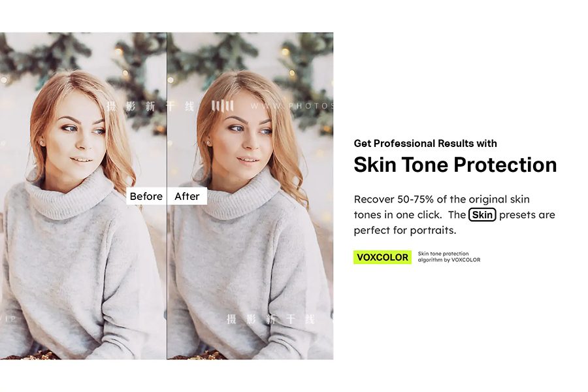Screen dimensions: 588x392
Task: Click the WWW PHOTOS watermark text
Action: 291,106
